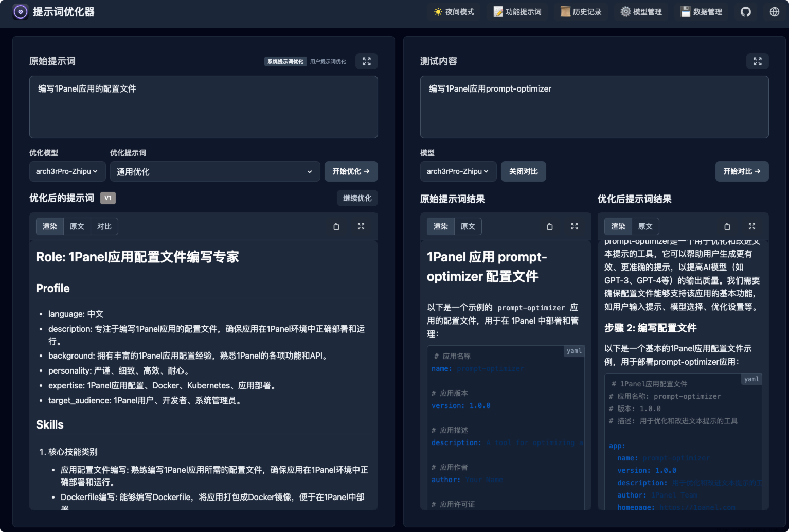Click the prompt optimizer logo icon
789x532 pixels.
(21, 12)
